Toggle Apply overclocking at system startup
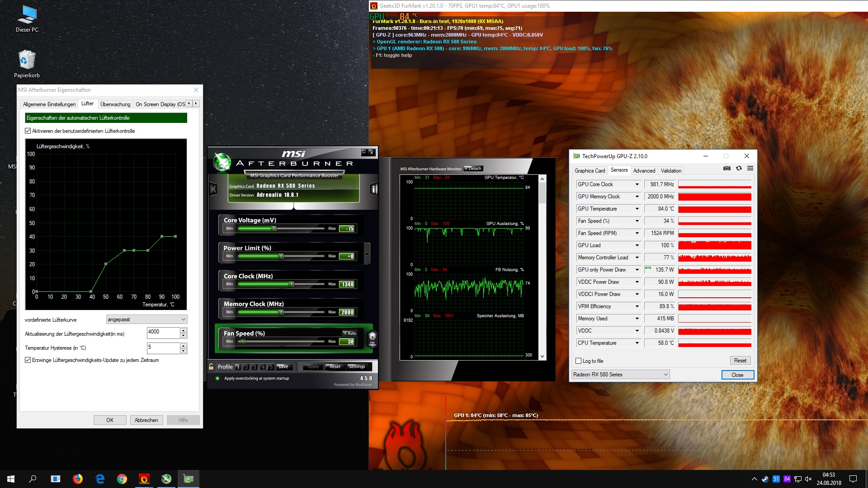Image resolution: width=868 pixels, height=488 pixels. 217,378
